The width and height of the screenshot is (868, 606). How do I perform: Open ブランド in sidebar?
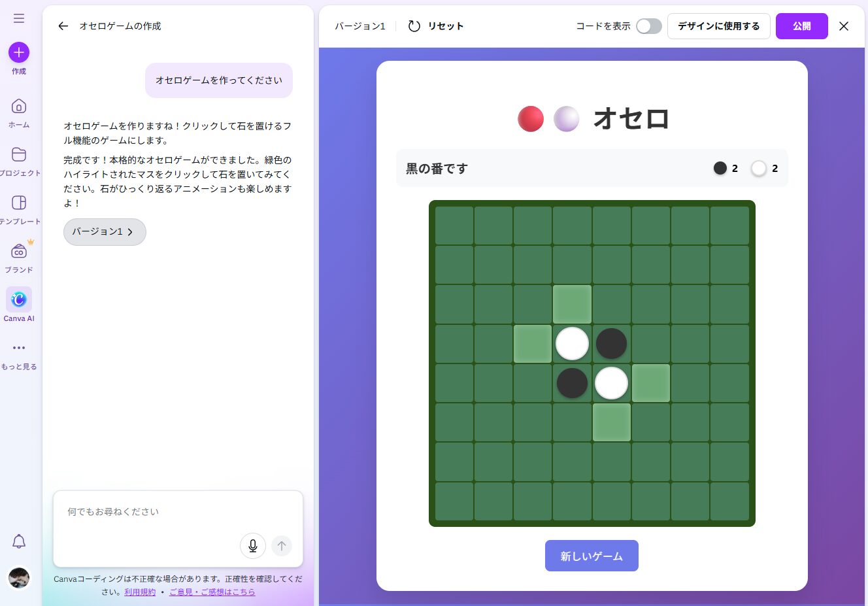coord(19,252)
